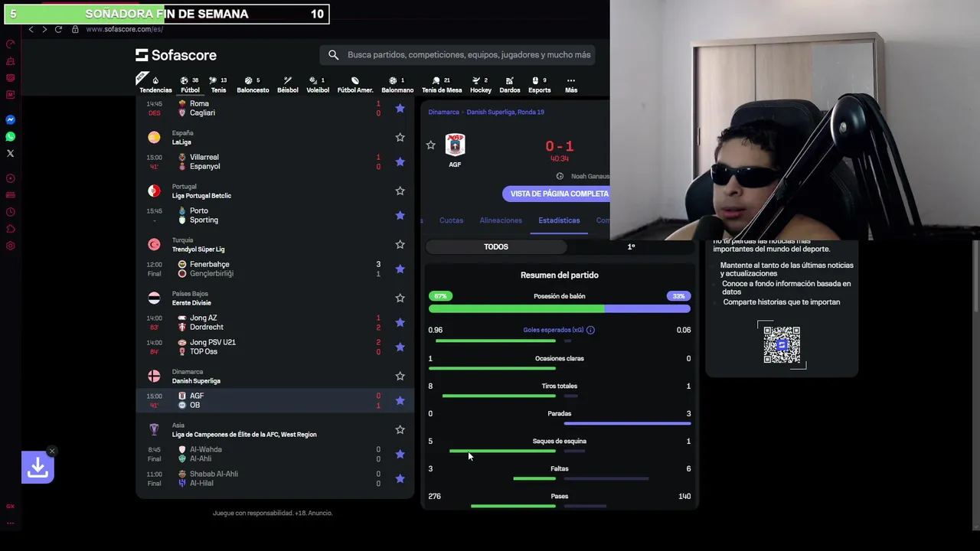Toggle favorite star for Jong PSV U21 match
The height and width of the screenshot is (551, 980).
400,347
